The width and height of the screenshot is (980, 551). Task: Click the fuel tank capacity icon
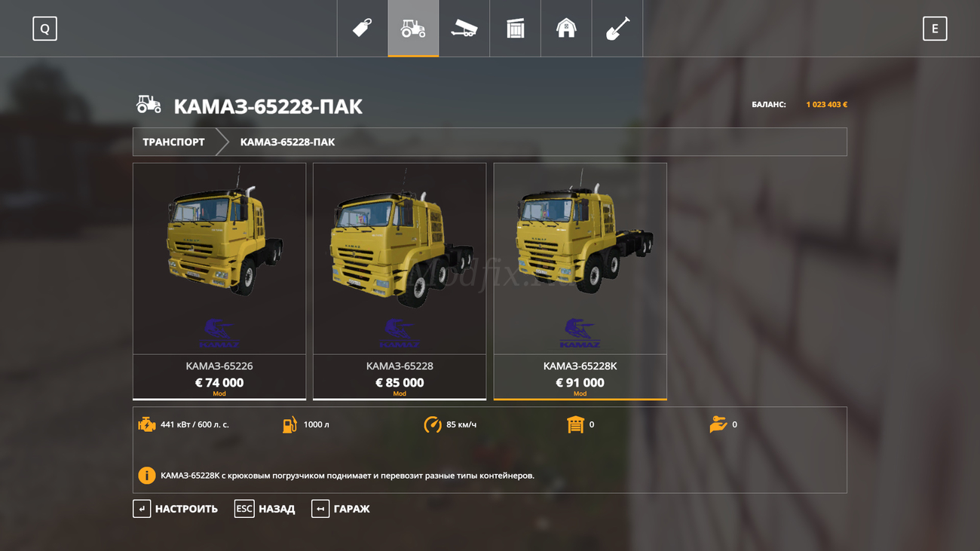coord(289,424)
